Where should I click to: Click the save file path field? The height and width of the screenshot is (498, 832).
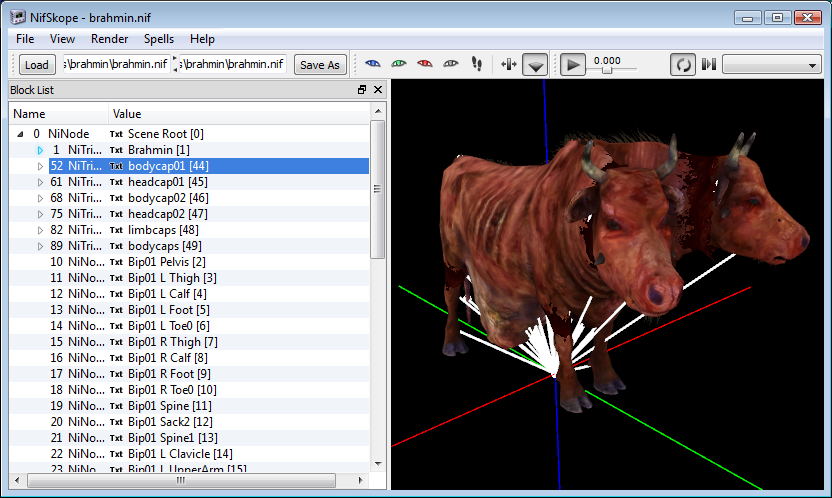233,64
